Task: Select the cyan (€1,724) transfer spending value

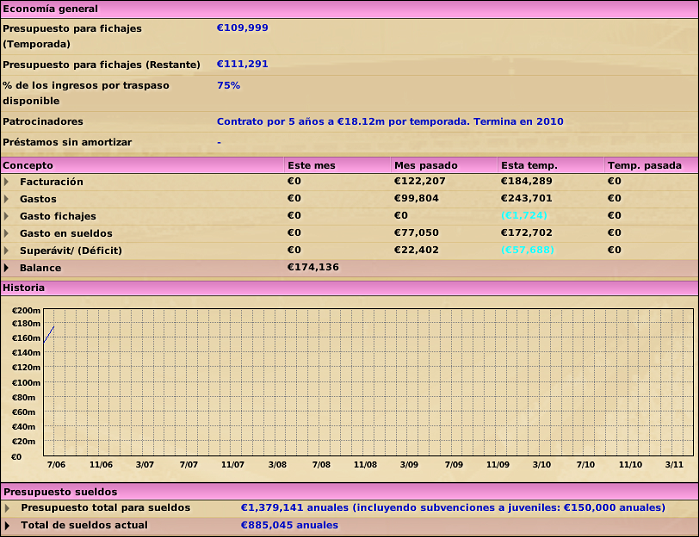Action: [x=524, y=216]
